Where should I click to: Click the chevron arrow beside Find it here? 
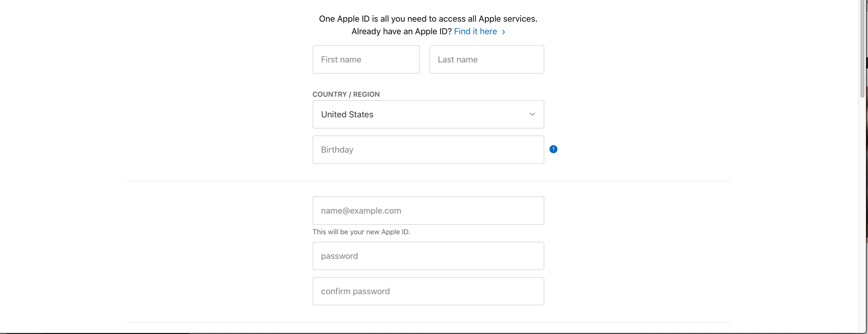click(x=503, y=32)
